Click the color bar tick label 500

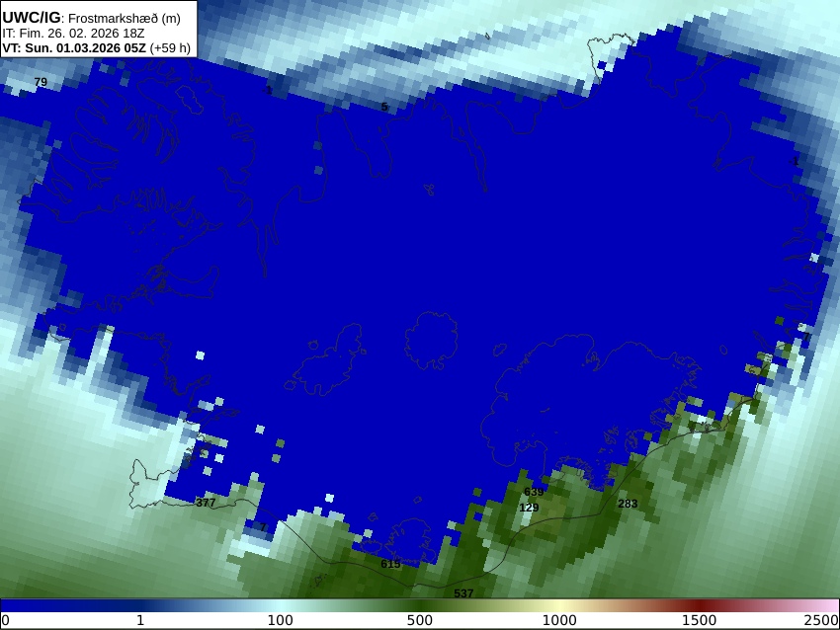(x=419, y=620)
